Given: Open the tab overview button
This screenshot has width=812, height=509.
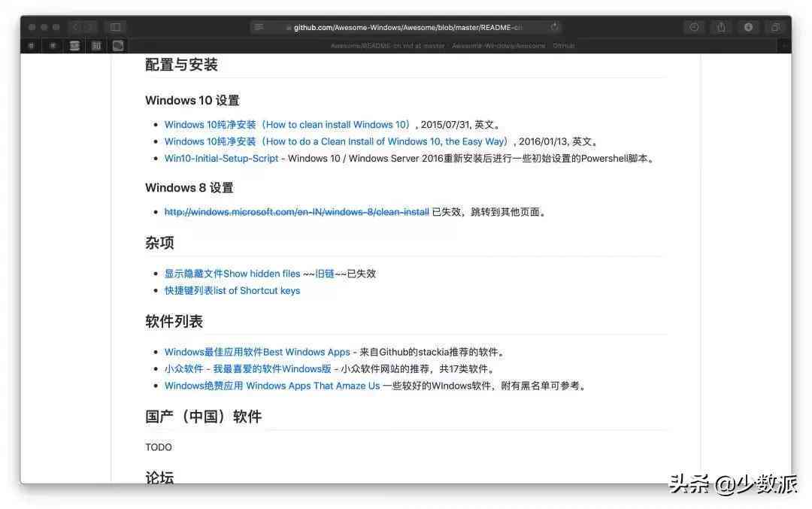Looking at the screenshot, I should point(775,27).
